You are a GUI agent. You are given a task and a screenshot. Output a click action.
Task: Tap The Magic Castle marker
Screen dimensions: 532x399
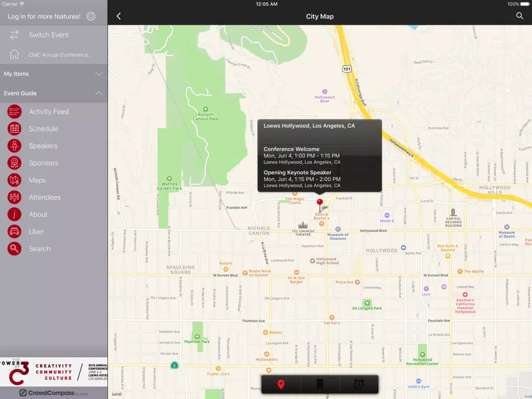coord(295,194)
